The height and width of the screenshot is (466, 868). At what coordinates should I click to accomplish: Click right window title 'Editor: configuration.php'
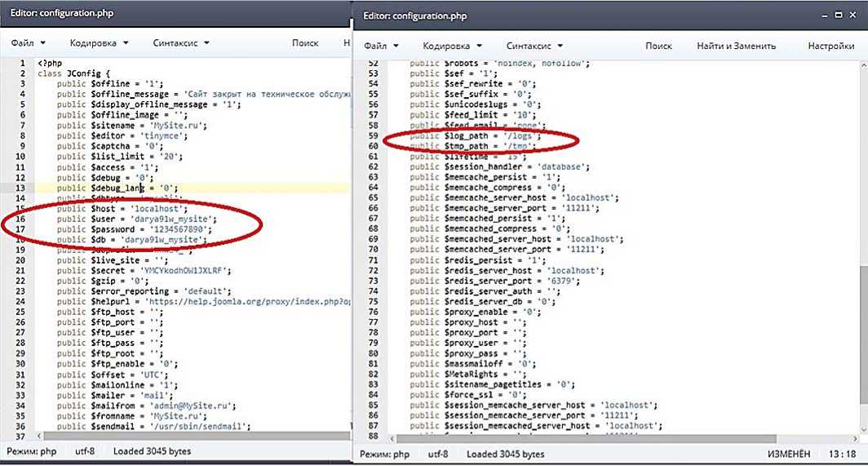(x=414, y=16)
